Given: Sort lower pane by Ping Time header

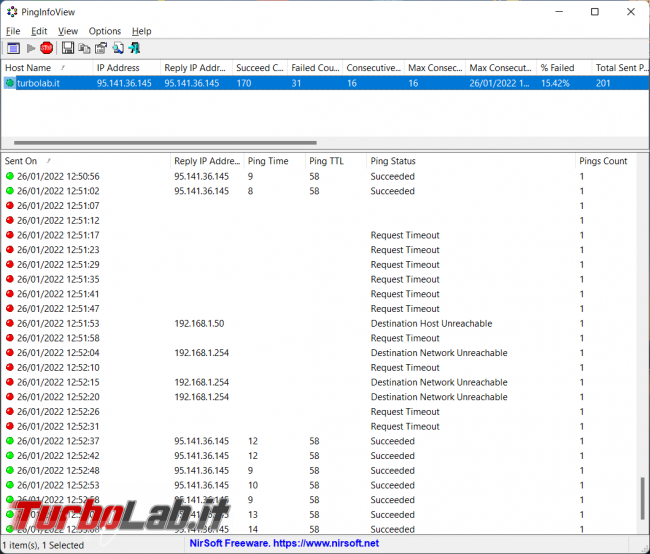Looking at the screenshot, I should [x=275, y=161].
